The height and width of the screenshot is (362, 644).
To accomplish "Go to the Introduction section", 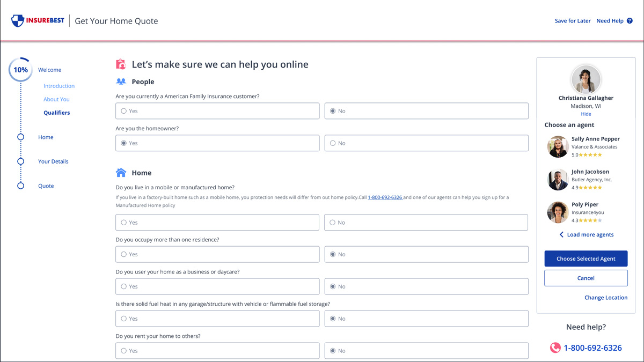I will 58,85.
